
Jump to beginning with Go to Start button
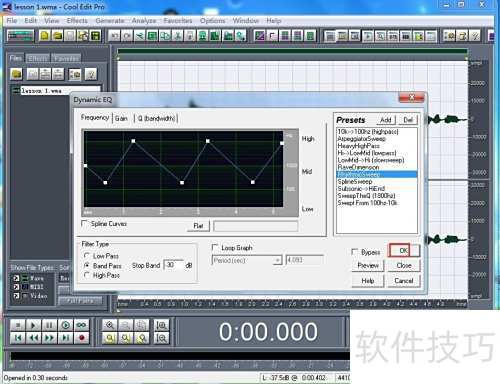click(18, 338)
